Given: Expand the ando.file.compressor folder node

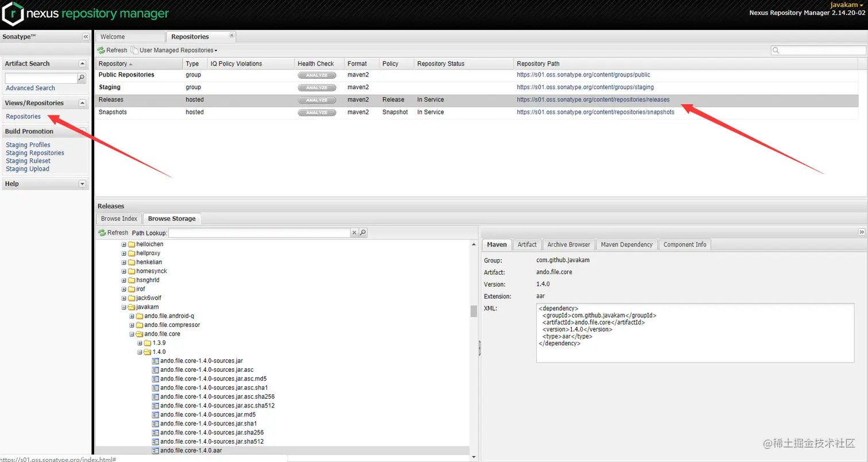Looking at the screenshot, I should click(x=132, y=325).
